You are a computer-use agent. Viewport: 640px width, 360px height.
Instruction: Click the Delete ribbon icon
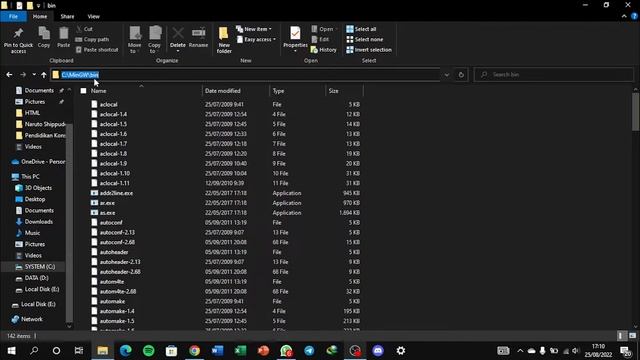(178, 40)
